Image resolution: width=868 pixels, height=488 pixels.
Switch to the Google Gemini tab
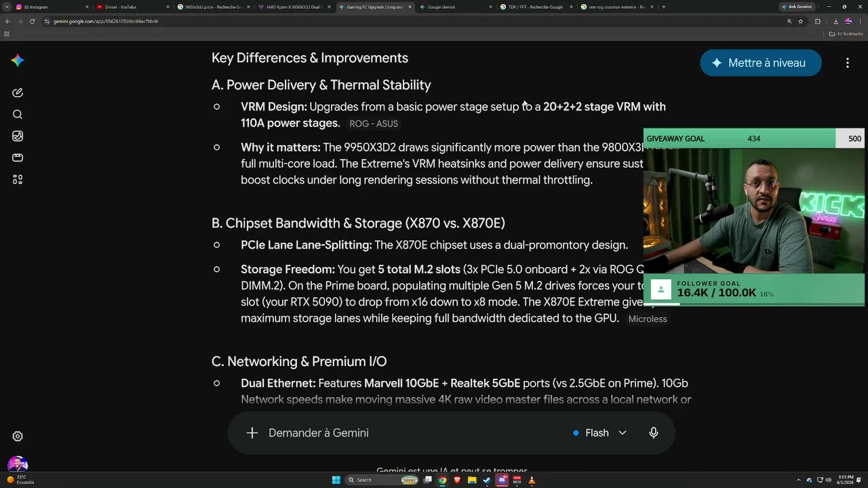tap(456, 7)
